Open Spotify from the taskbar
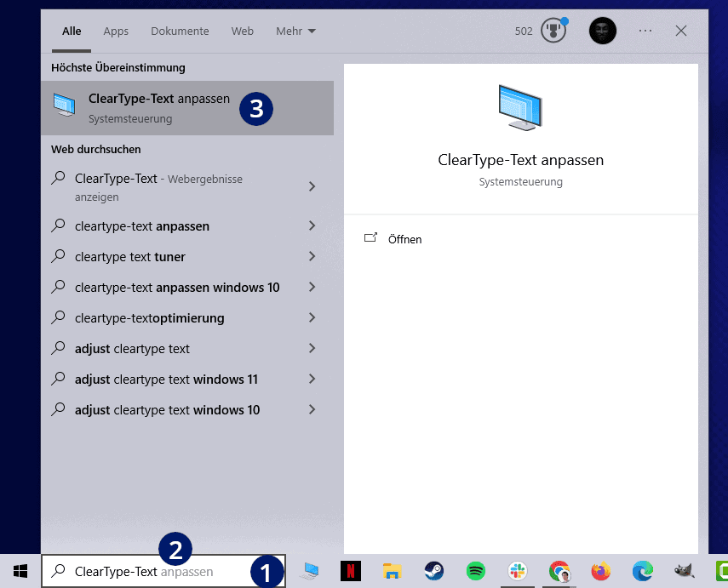 point(476,571)
